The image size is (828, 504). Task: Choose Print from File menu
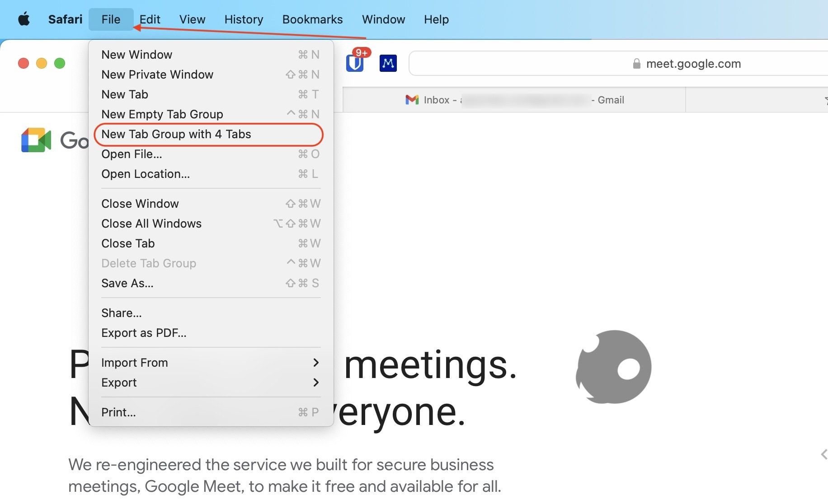(118, 412)
